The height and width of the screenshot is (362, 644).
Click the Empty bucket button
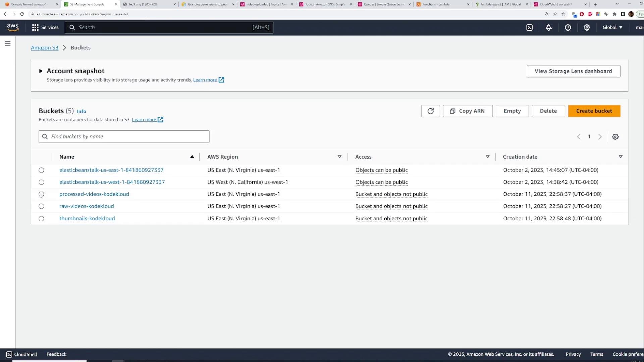(512, 111)
